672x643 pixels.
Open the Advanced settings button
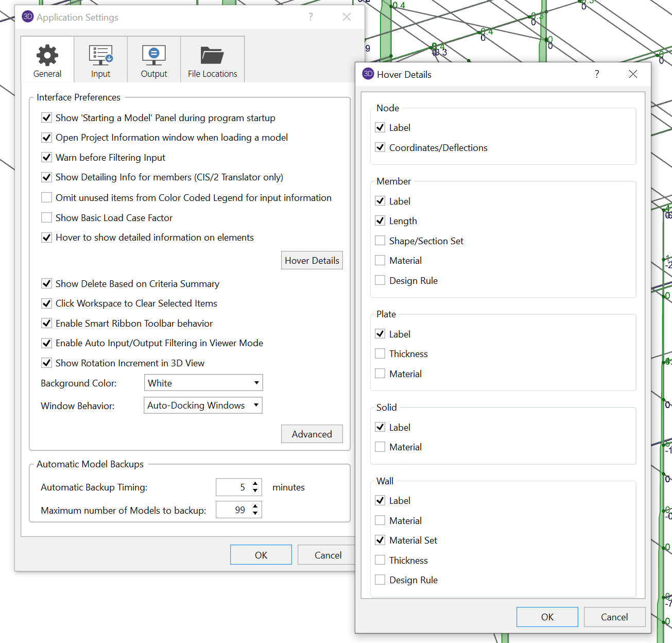(312, 434)
